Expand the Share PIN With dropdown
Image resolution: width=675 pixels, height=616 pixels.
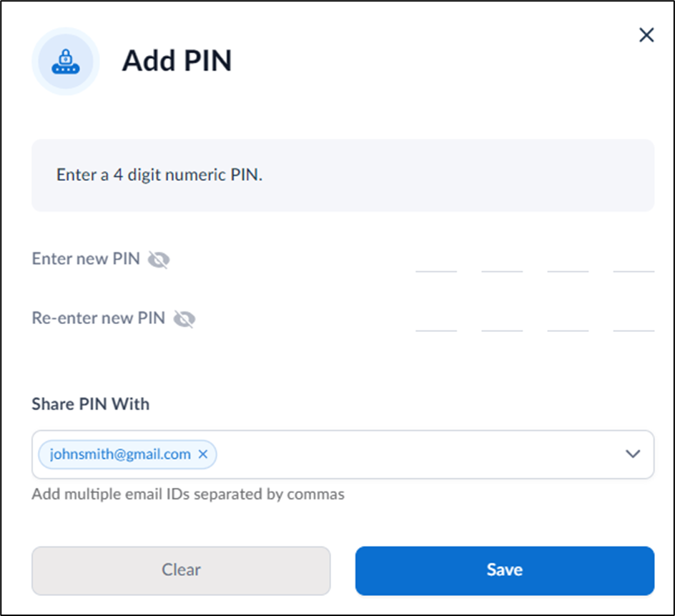(x=632, y=454)
